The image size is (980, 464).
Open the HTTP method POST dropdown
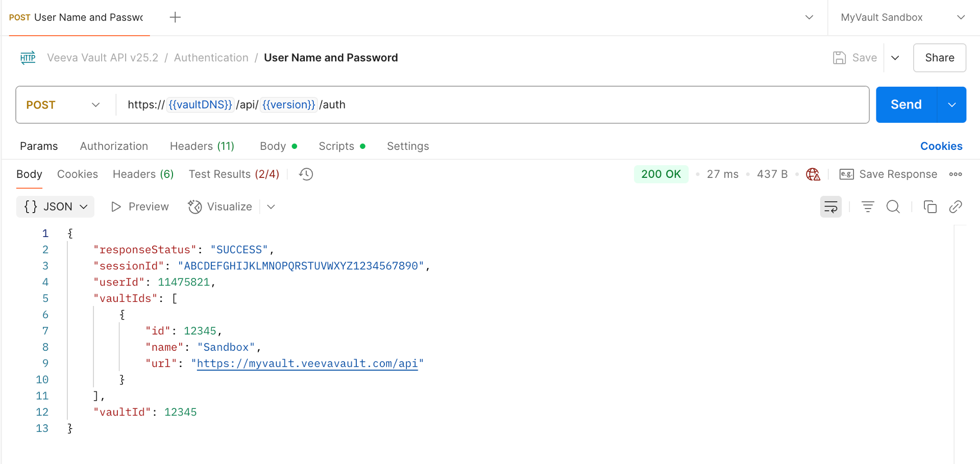pyautogui.click(x=63, y=105)
